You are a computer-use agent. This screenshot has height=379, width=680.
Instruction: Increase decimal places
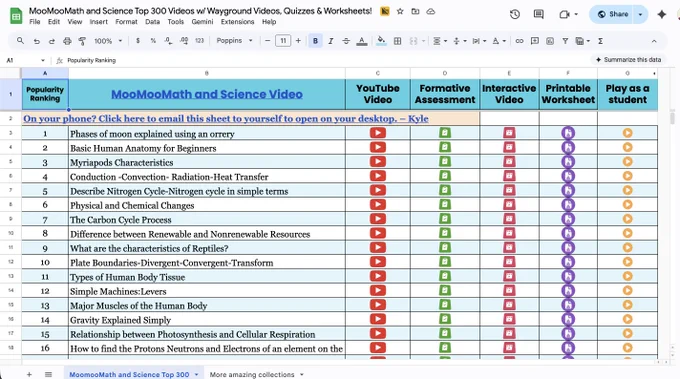[184, 41]
